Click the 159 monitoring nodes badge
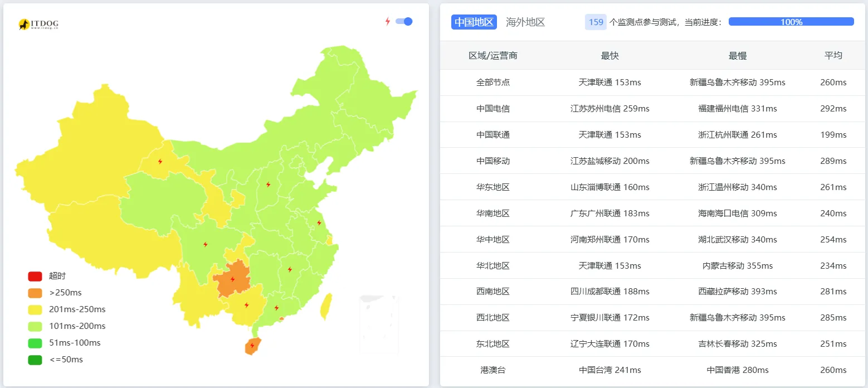 pos(596,22)
